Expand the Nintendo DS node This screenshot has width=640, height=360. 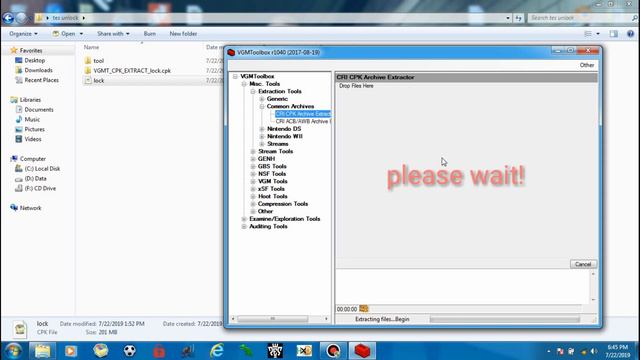[x=262, y=129]
